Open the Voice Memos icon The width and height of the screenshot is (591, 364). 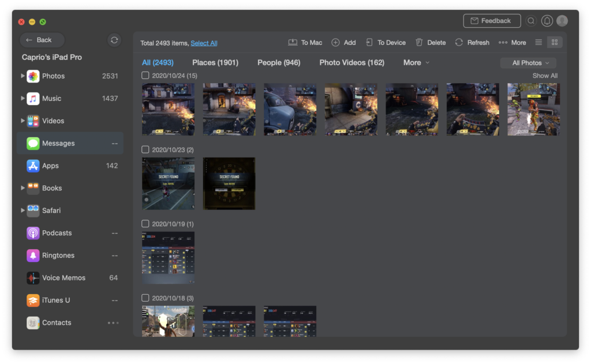33,278
